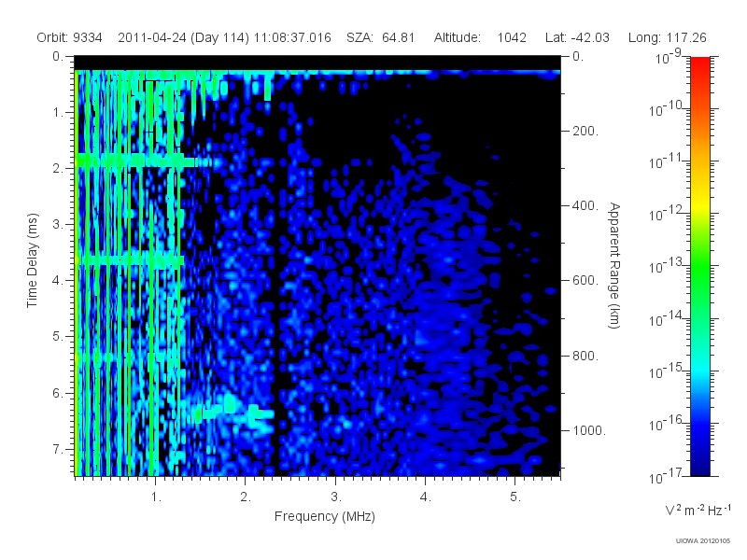Click the 1. frequency tick label

(x=156, y=497)
